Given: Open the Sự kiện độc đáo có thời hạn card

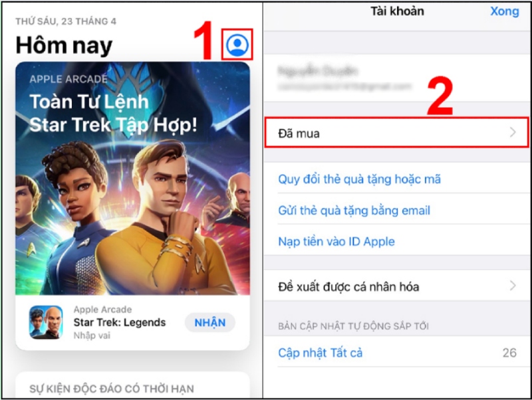Looking at the screenshot, I should [132, 386].
